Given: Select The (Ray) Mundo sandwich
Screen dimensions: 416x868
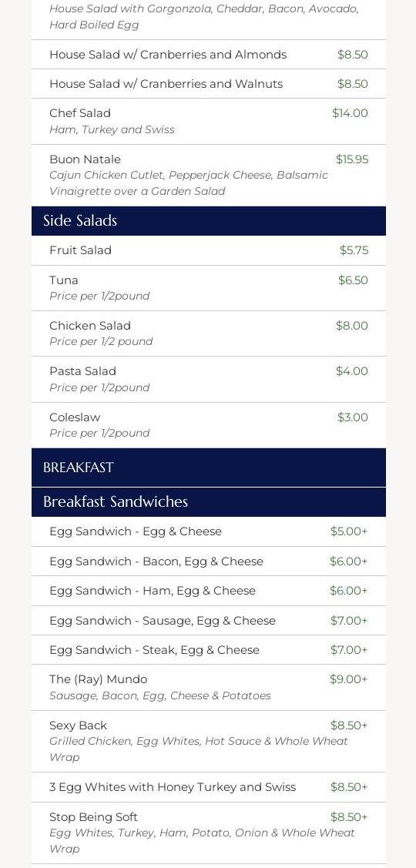Looking at the screenshot, I should tap(208, 688).
